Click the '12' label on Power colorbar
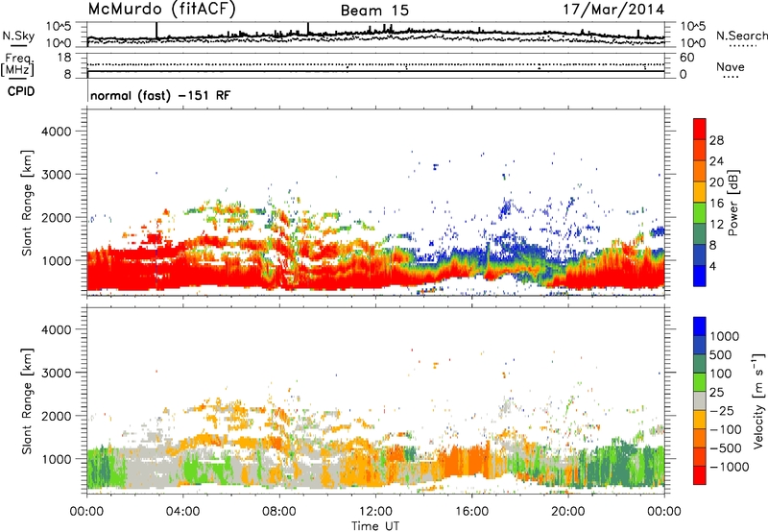Image resolution: width=768 pixels, height=532 pixels. point(716,225)
